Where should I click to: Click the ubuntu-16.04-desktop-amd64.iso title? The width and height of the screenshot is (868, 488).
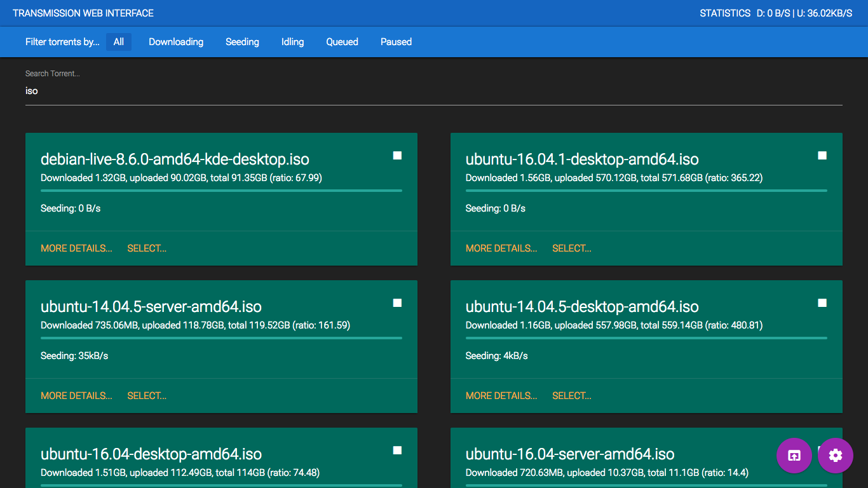[x=151, y=454]
